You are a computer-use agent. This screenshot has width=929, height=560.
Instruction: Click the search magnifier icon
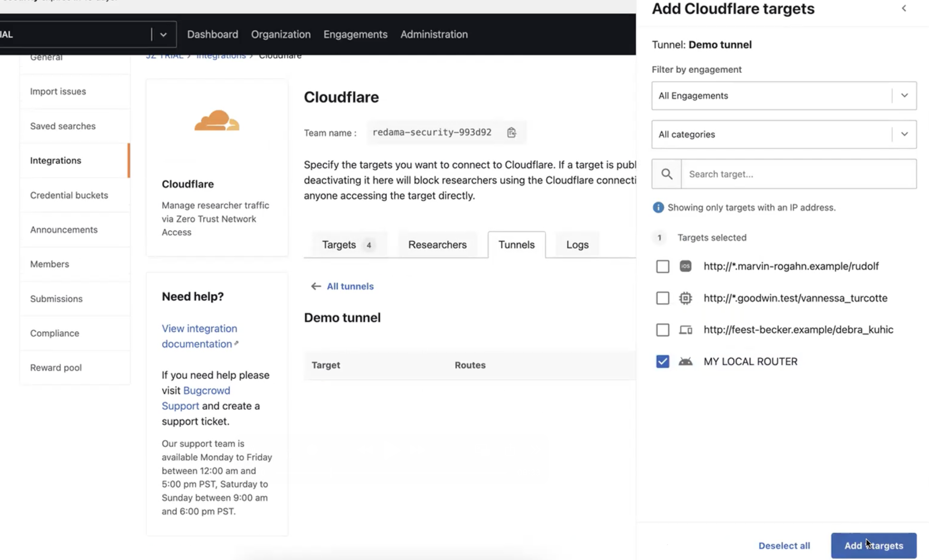pos(666,174)
